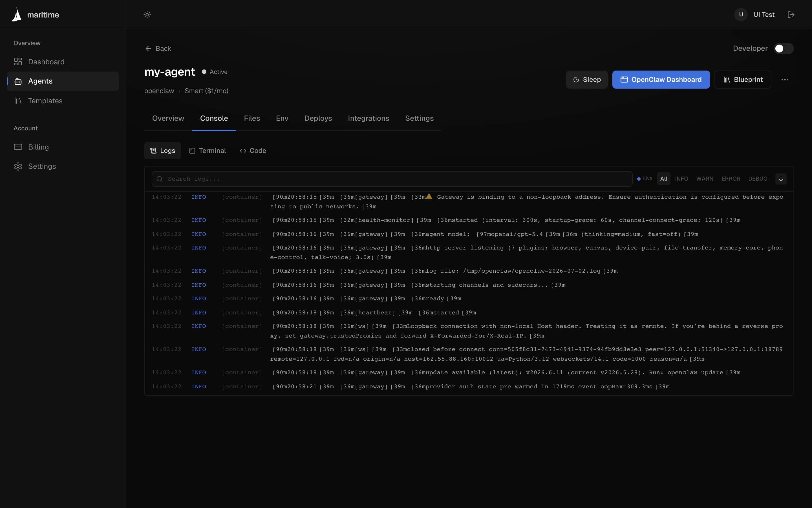
Task: Toggle the Live log streaming indicator
Action: 645,178
